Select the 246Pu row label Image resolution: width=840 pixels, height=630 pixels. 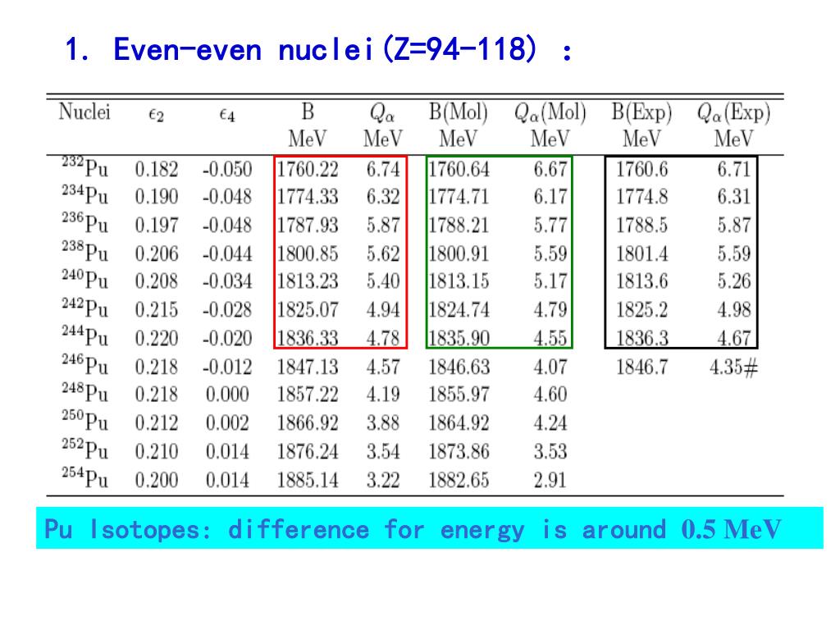[84, 364]
